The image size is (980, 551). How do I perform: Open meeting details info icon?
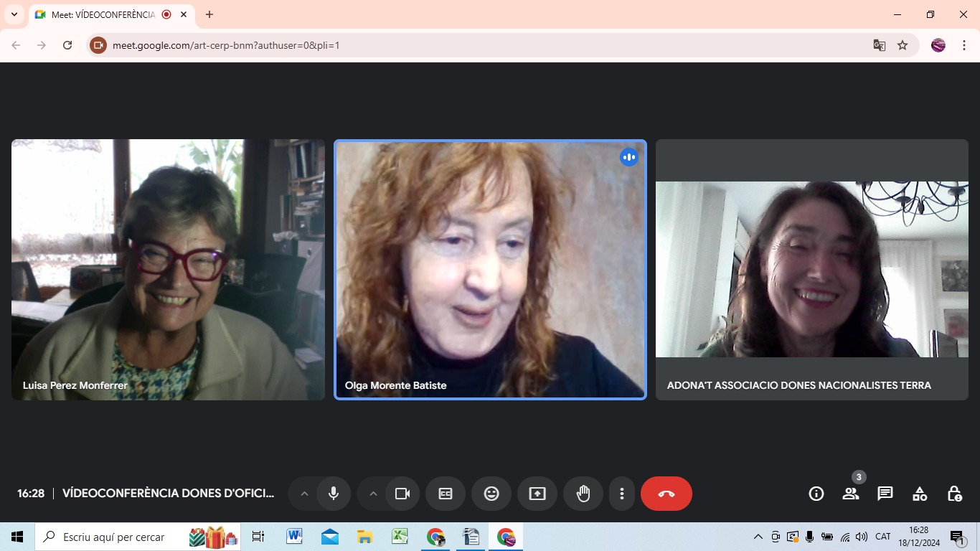click(816, 494)
